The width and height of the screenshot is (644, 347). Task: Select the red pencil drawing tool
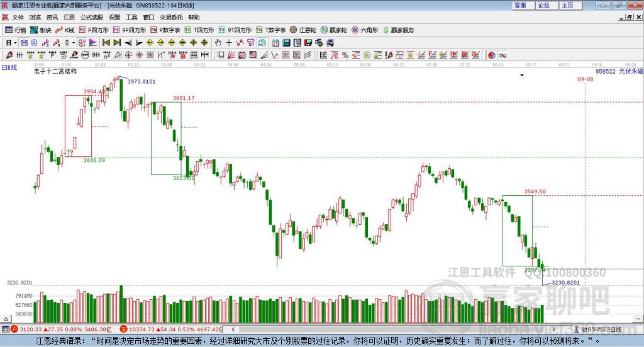pos(9,55)
